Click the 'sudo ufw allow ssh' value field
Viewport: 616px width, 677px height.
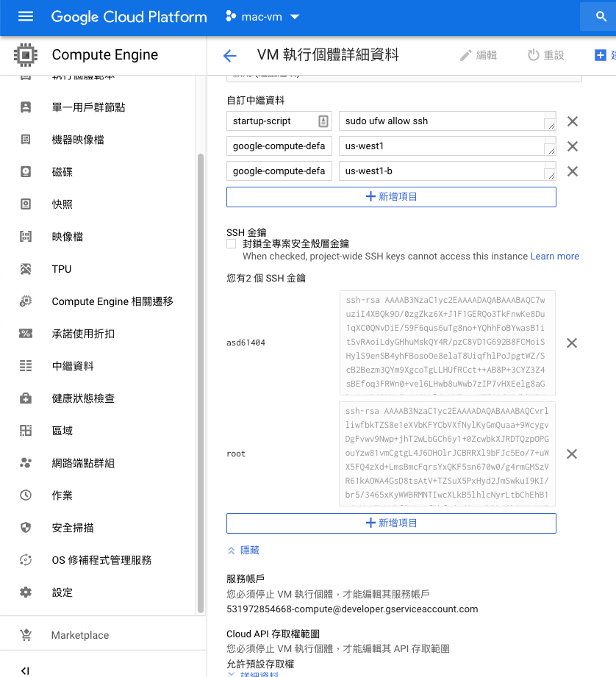447,121
